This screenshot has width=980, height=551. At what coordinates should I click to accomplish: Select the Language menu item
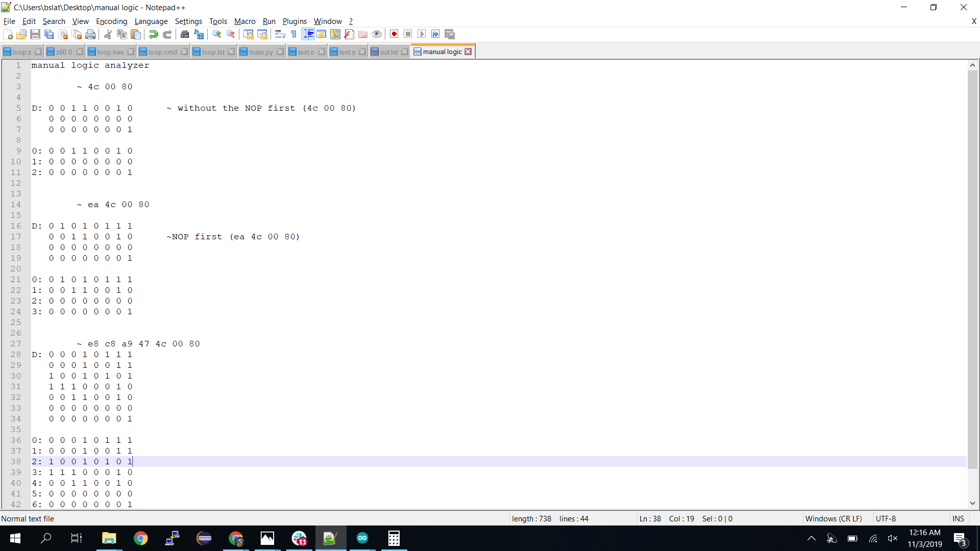[x=152, y=21]
